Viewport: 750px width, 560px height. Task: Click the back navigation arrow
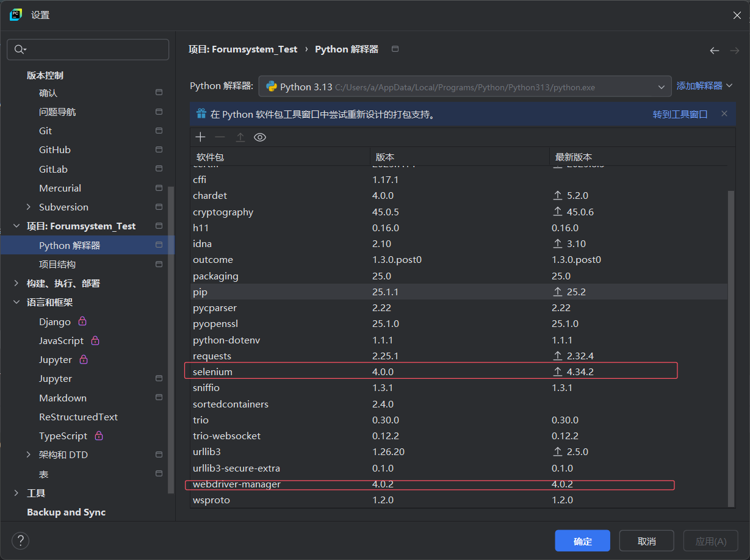tap(715, 51)
